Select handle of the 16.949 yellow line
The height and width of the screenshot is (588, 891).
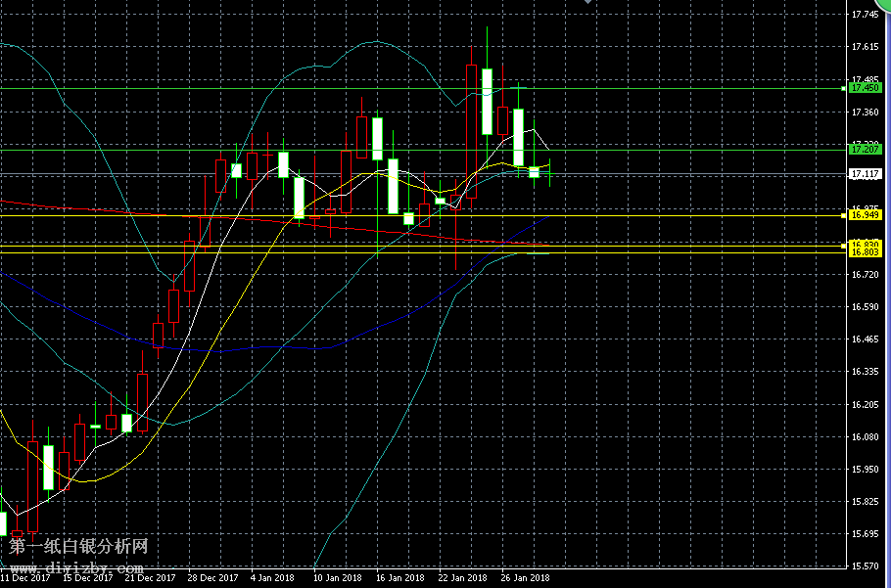[x=843, y=214]
